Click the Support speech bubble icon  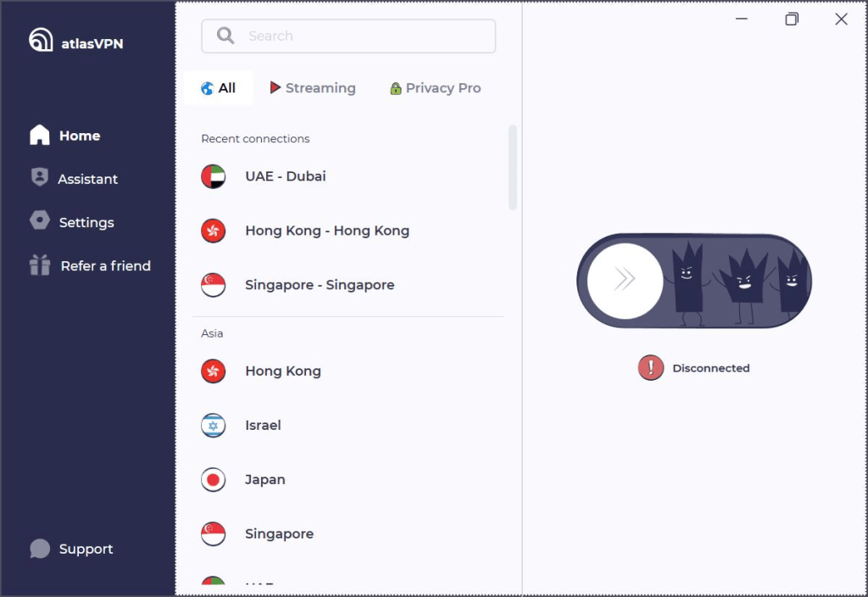pos(40,549)
